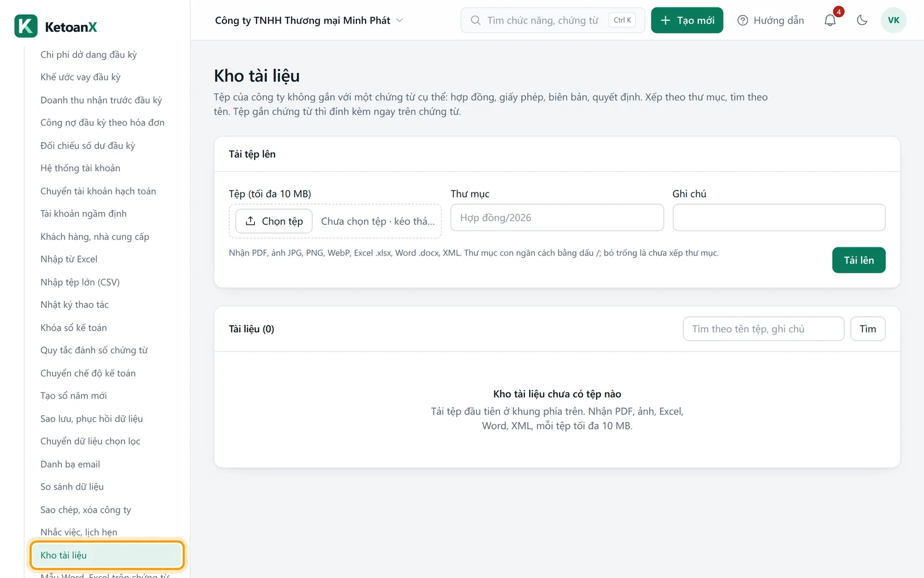Open Chuyển dữ liệu chọn lọc
This screenshot has height=578, width=924.
click(90, 442)
